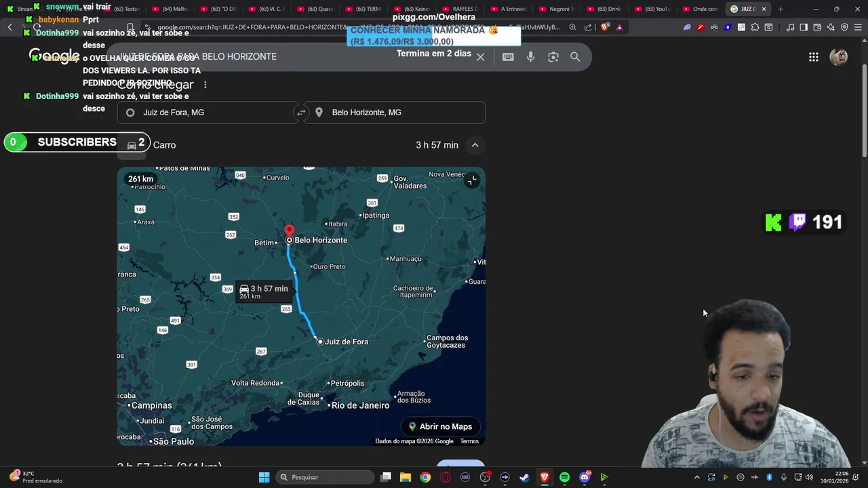Screen dimensions: 868x488
Task: Switch to the Onde com browser tab
Action: [x=700, y=9]
